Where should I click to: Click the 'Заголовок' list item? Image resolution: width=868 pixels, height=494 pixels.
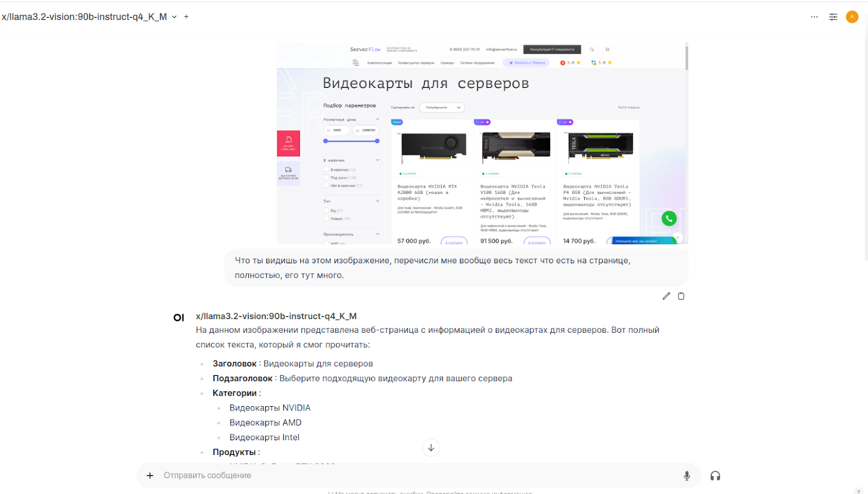pyautogui.click(x=293, y=364)
